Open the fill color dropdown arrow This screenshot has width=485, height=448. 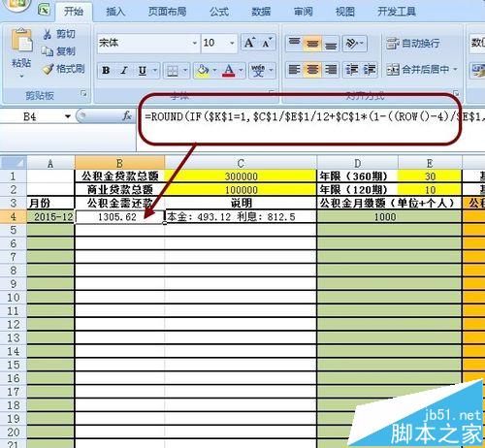click(214, 70)
